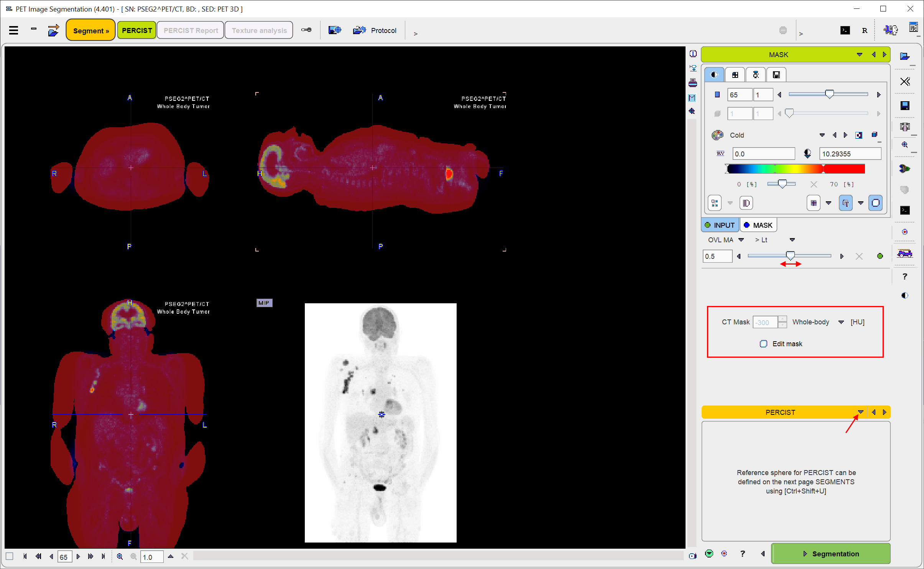This screenshot has width=924, height=569.
Task: Click the save protocol icon
Action: click(x=335, y=30)
